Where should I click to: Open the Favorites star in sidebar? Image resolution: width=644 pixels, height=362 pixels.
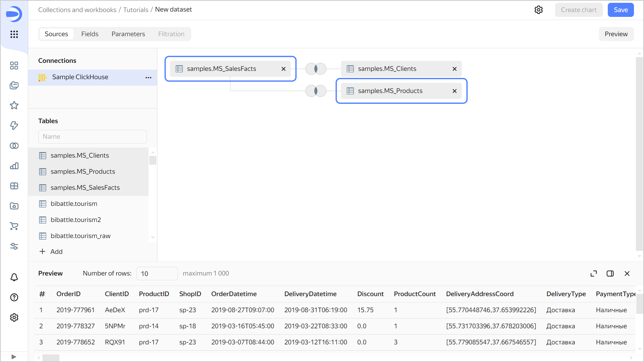[x=14, y=105]
